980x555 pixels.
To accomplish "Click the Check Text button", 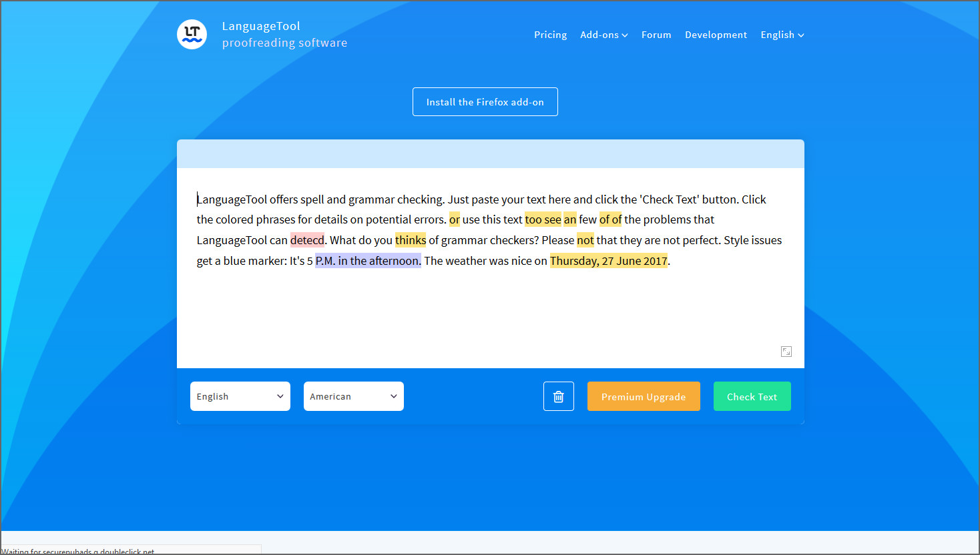I will pyautogui.click(x=752, y=396).
